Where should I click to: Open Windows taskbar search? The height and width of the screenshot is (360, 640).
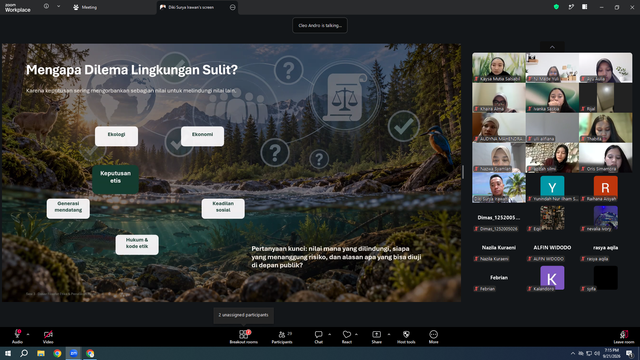24,353
